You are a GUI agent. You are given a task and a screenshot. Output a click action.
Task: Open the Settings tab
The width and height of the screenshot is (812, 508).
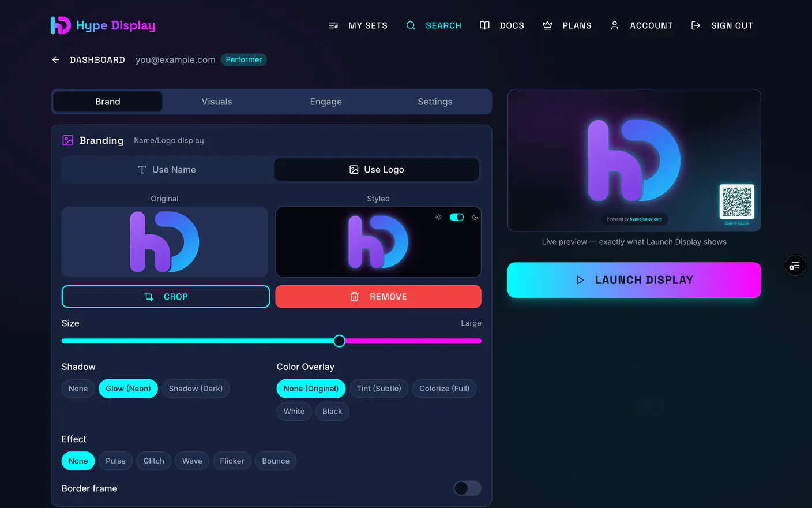tap(435, 102)
